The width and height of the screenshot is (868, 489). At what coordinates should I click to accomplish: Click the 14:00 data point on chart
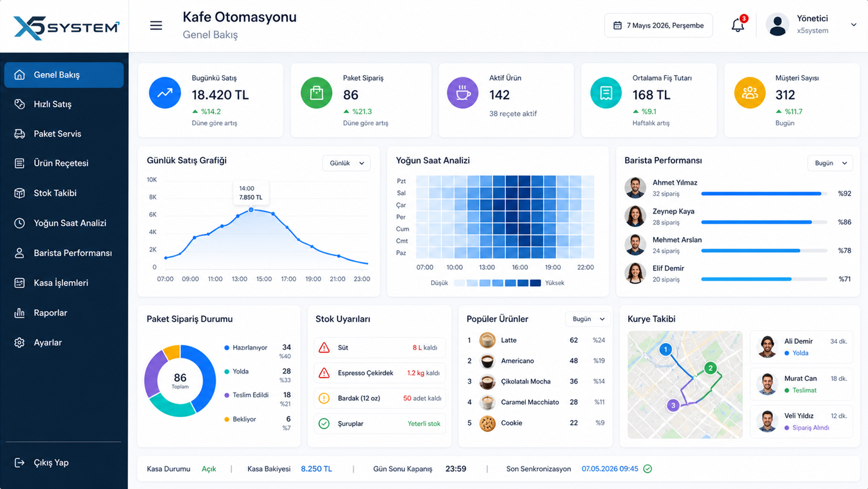pos(251,210)
